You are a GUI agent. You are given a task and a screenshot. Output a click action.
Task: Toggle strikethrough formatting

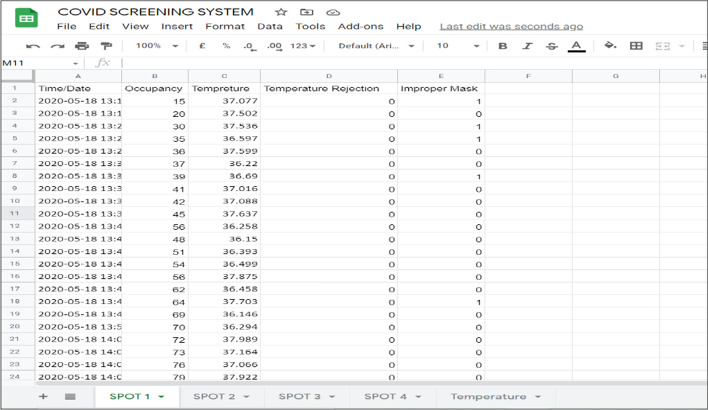(552, 46)
